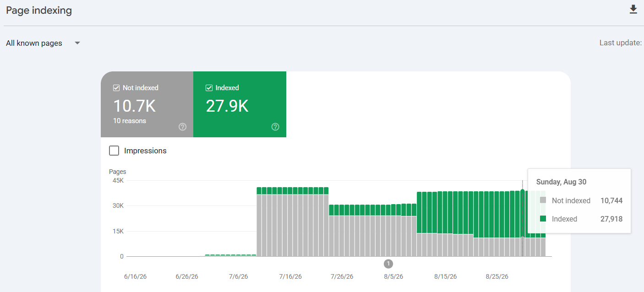The width and height of the screenshot is (644, 292).
Task: Open help icon on Indexed card
Action: pyautogui.click(x=275, y=127)
